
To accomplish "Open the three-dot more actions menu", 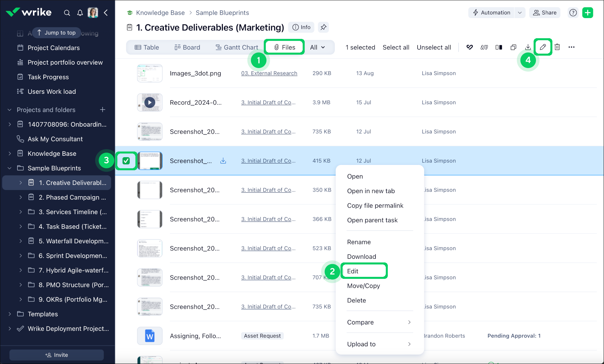I will (571, 47).
